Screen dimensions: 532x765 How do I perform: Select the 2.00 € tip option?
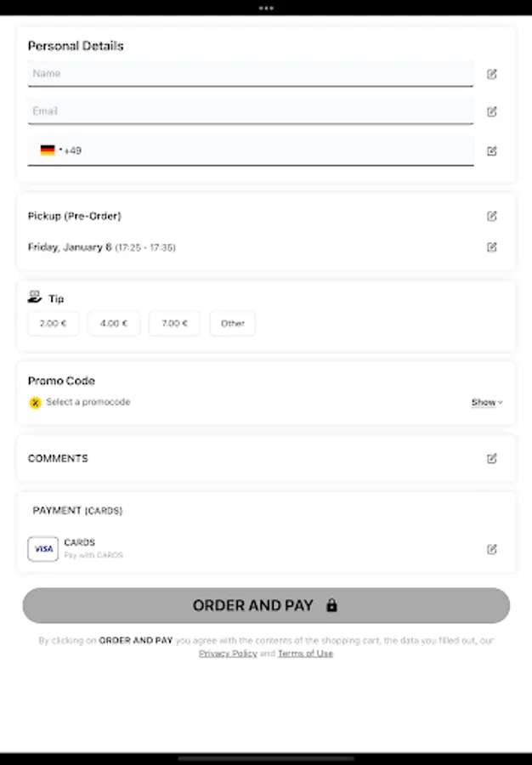tap(54, 324)
